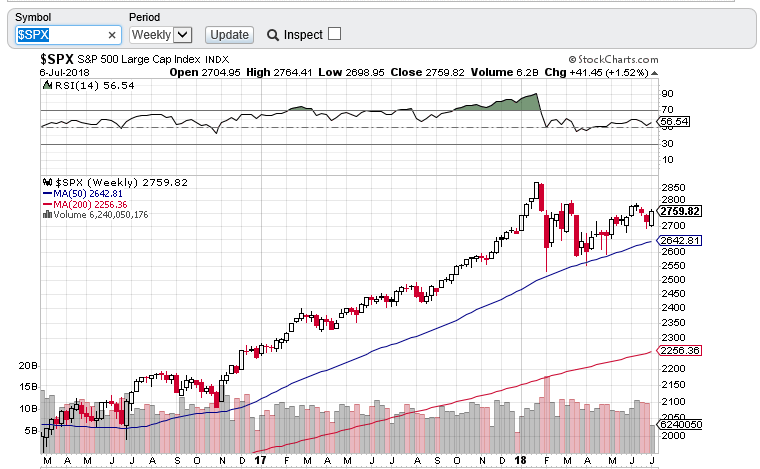Click the MA(200) red legend line
Screen dimensions: 760x469
[x=48, y=204]
